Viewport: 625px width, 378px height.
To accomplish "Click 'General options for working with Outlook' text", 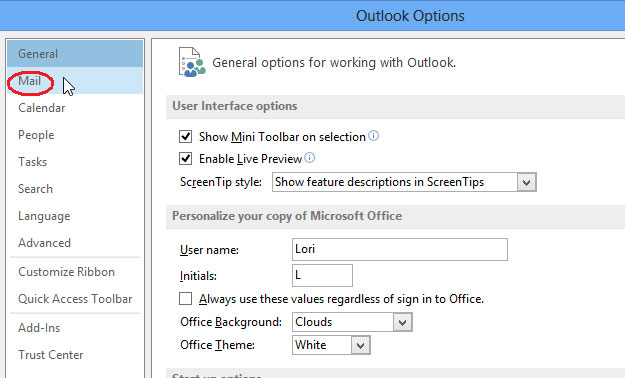I will click(334, 63).
